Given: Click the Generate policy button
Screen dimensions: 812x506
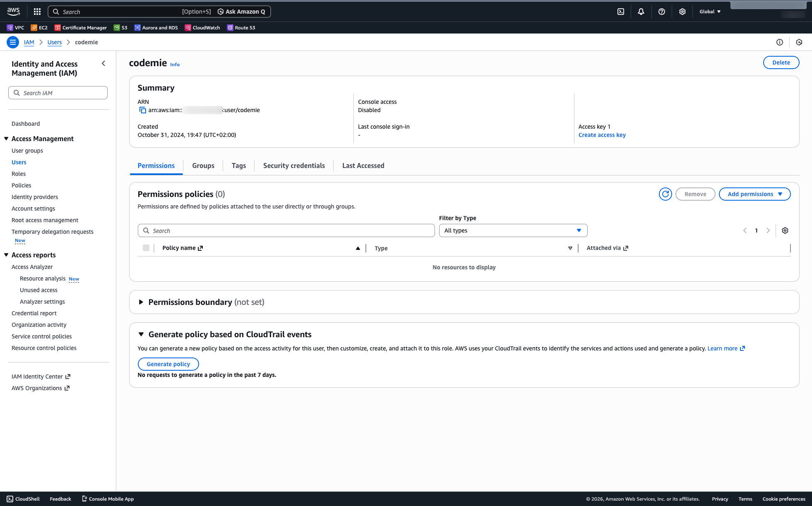Looking at the screenshot, I should (168, 364).
